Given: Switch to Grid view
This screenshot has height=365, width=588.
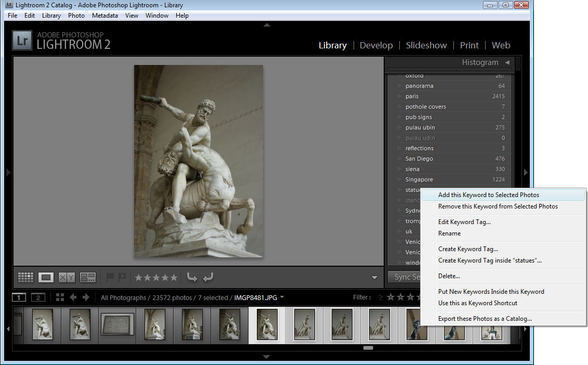Looking at the screenshot, I should (x=25, y=277).
